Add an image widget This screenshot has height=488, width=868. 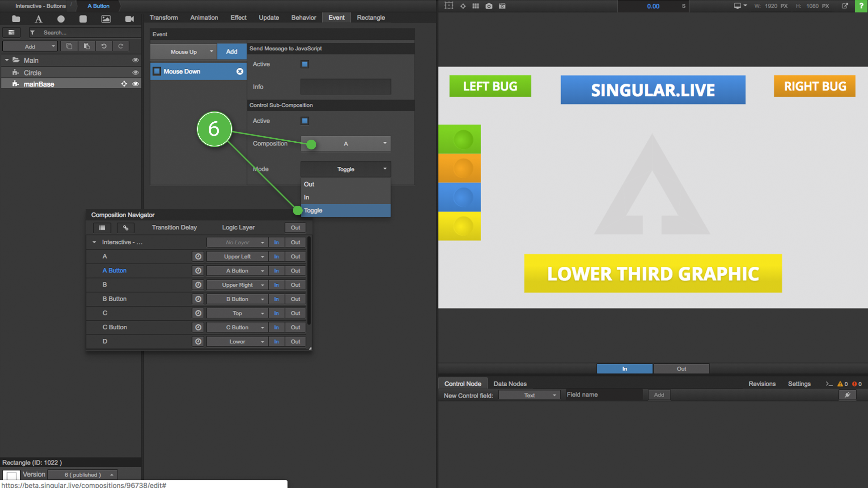(106, 19)
